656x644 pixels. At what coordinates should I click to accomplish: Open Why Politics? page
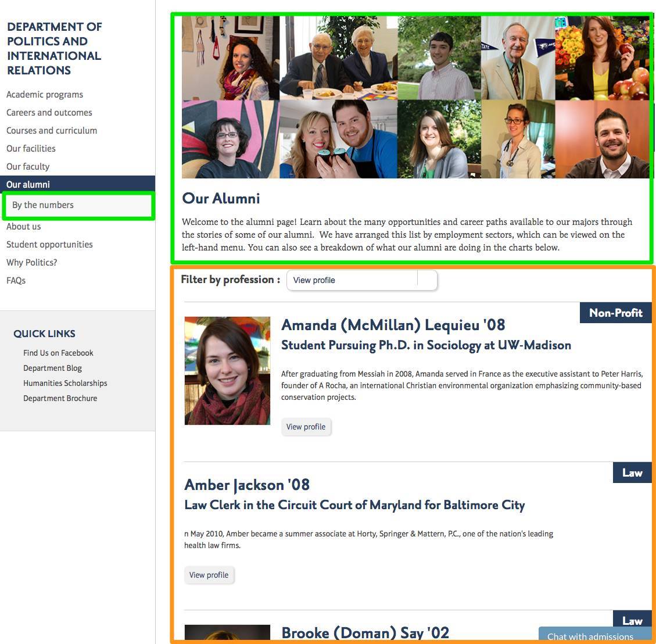(31, 262)
